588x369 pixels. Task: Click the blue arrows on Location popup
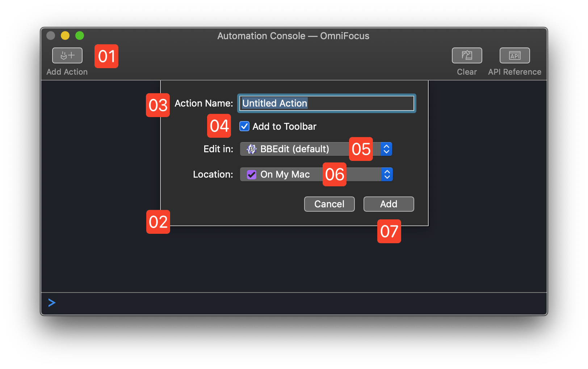[387, 174]
